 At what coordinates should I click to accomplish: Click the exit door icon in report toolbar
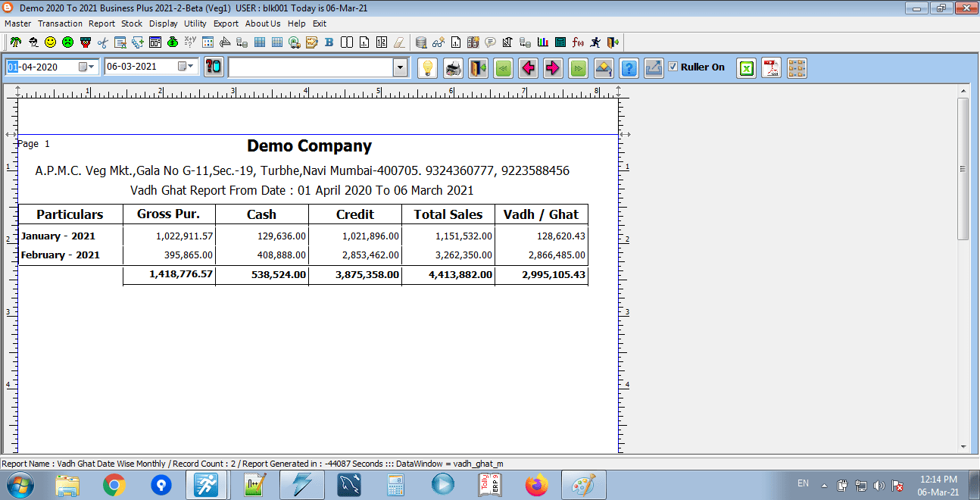click(478, 68)
